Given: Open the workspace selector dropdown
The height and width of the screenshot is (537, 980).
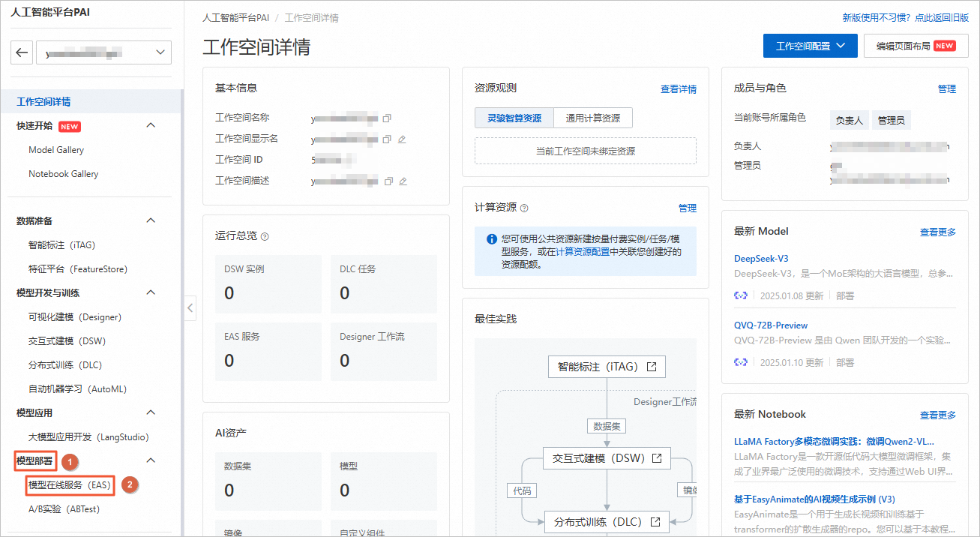Looking at the screenshot, I should pos(104,52).
